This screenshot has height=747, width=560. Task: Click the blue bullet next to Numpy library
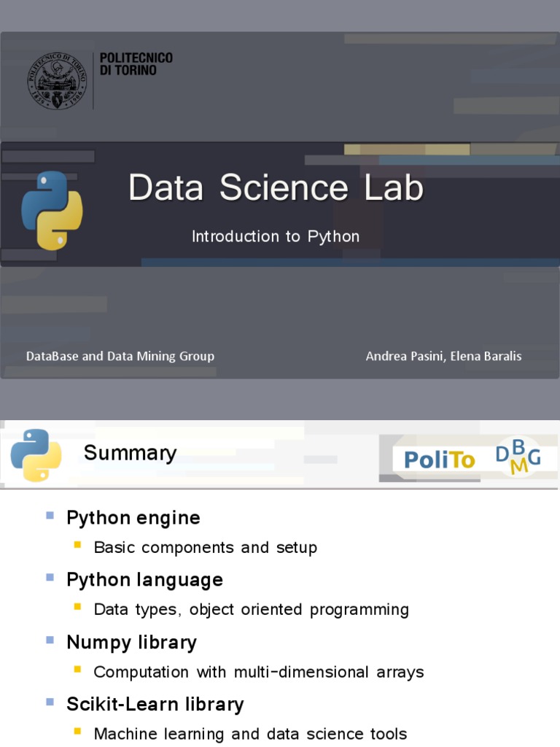[x=50, y=640]
